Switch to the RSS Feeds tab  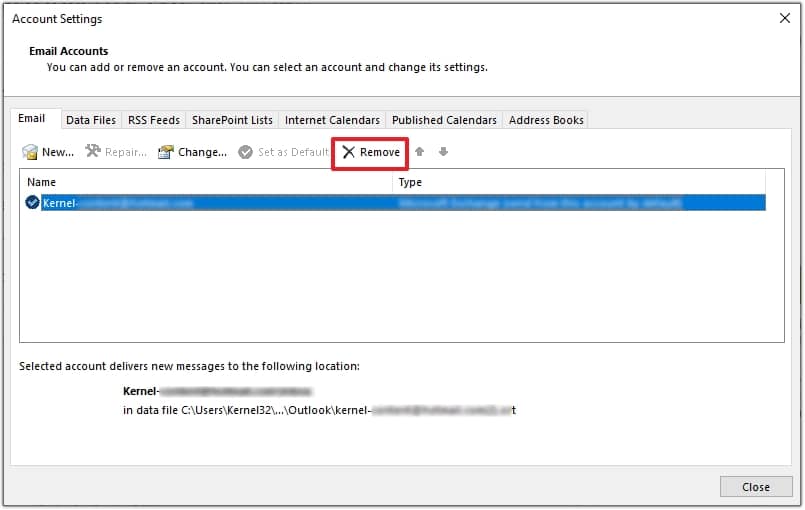pos(154,120)
